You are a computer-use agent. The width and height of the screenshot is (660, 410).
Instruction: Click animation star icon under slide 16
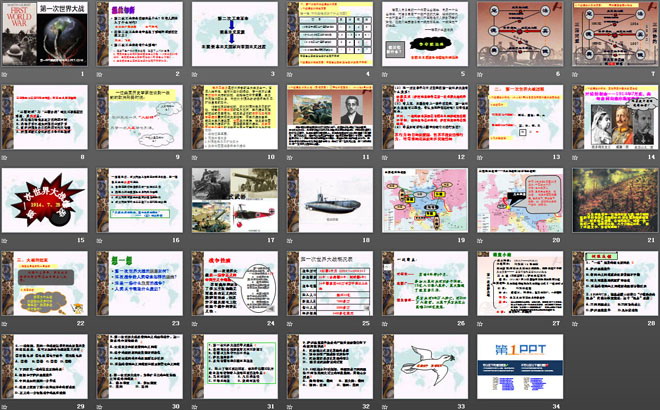tap(100, 241)
